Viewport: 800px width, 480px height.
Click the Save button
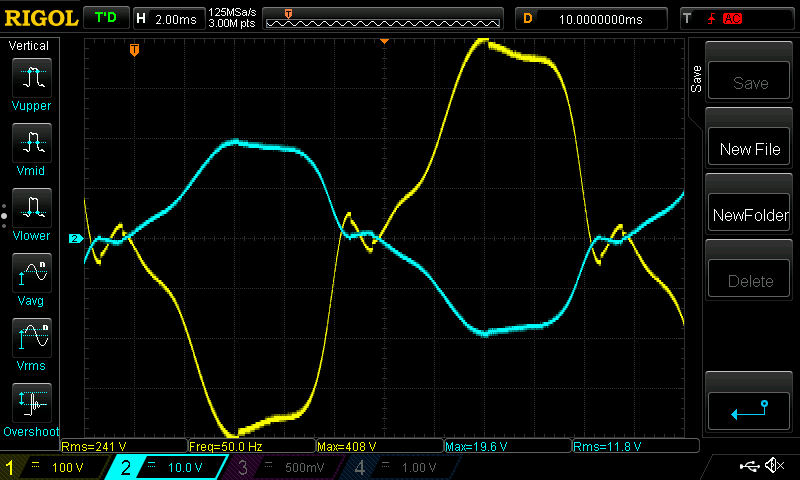click(x=749, y=80)
